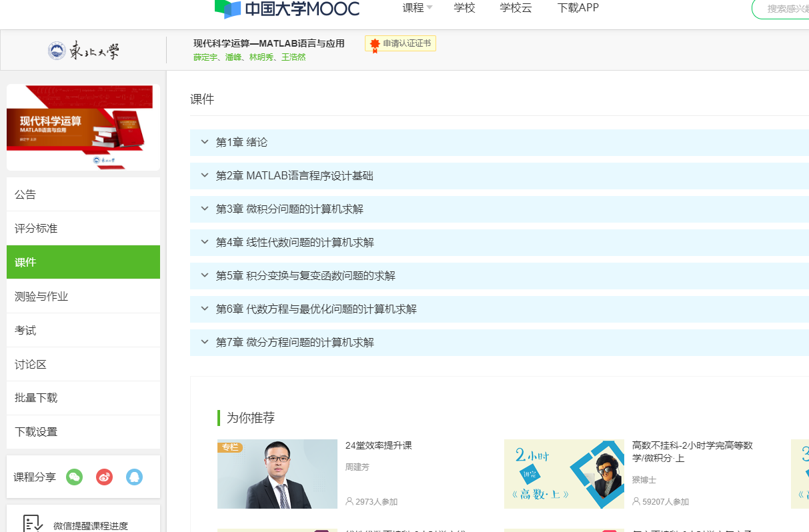Open 下载APP in the top navigation
The height and width of the screenshot is (532, 809).
click(x=578, y=8)
